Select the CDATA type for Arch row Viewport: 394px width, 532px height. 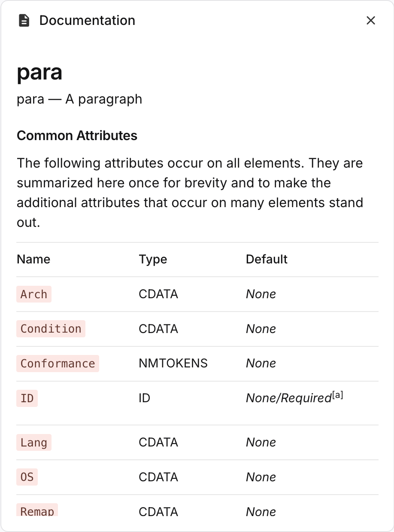pos(158,294)
